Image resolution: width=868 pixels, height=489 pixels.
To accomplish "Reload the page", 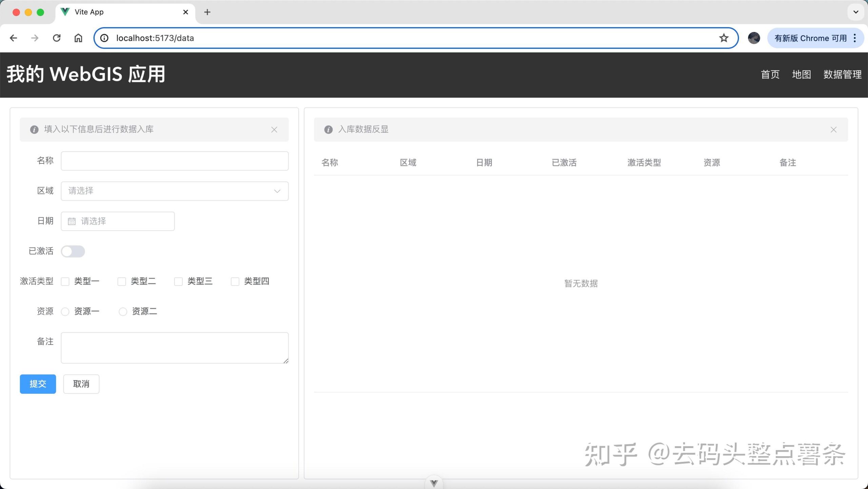I will (57, 38).
